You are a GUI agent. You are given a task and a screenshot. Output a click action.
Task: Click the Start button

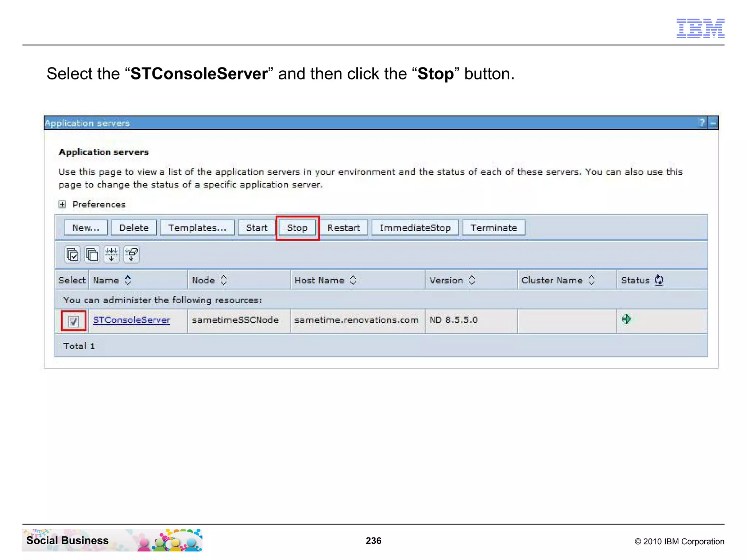point(257,227)
